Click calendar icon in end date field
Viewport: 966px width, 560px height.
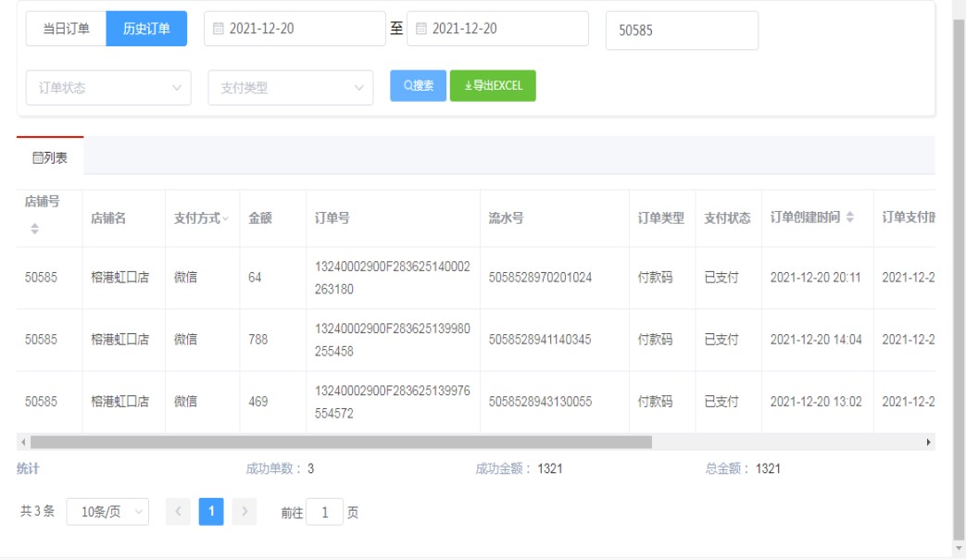(420, 29)
